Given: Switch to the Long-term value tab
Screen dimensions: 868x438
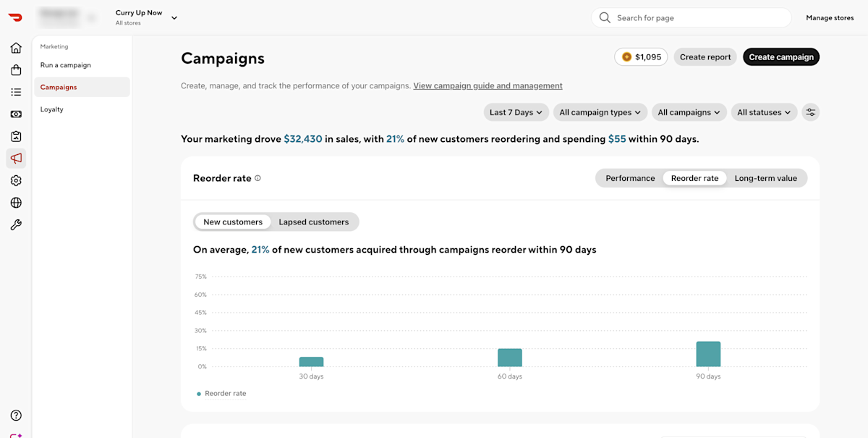Looking at the screenshot, I should click(x=766, y=178).
